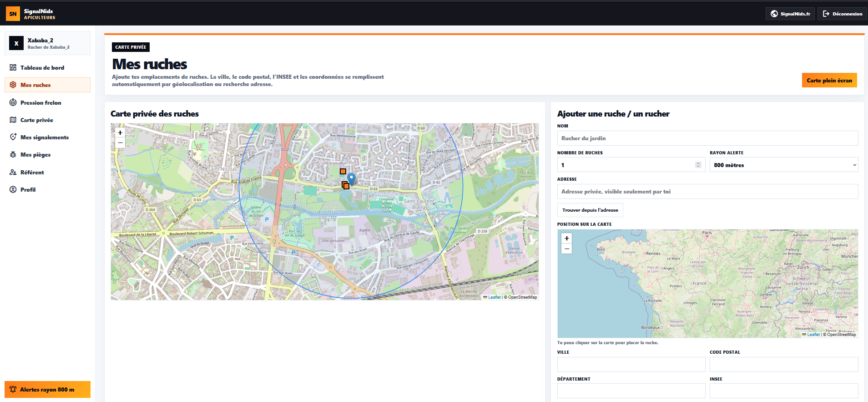
Task: Click Trouver depuis l'adresse button
Action: click(x=590, y=210)
